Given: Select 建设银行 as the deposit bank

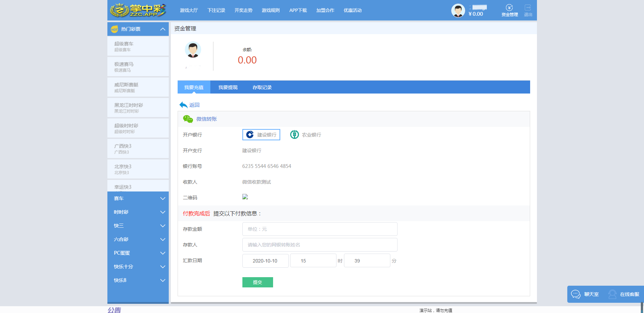Looking at the screenshot, I should [261, 135].
